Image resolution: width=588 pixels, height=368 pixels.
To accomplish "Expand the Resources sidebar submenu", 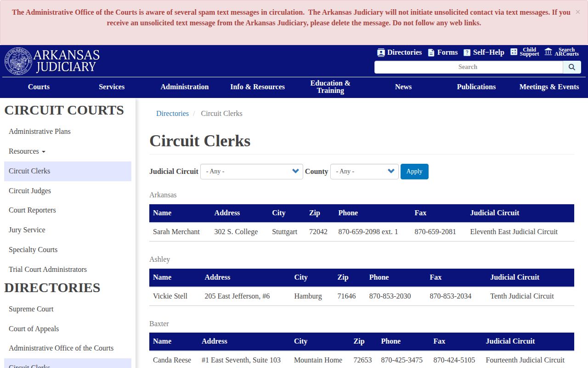I will coord(27,151).
